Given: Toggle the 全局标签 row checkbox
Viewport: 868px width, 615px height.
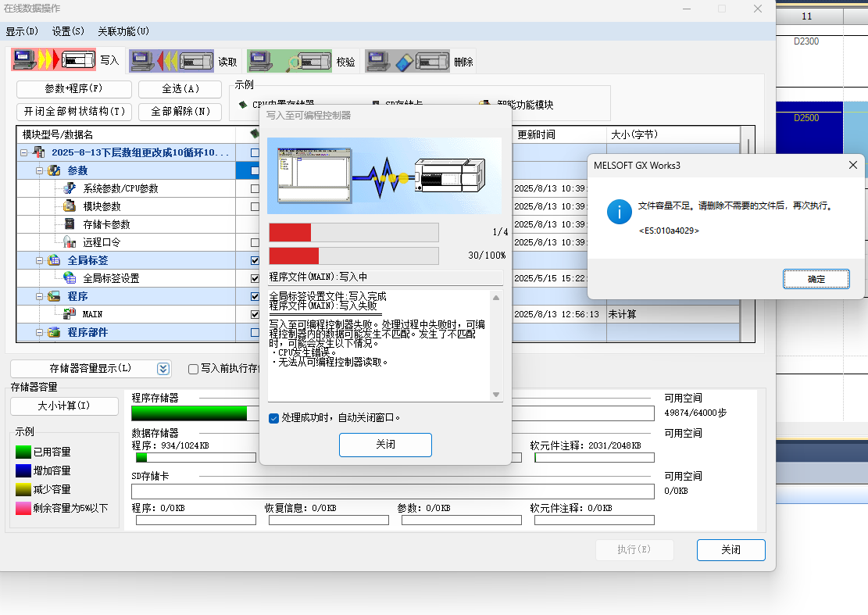Looking at the screenshot, I should click(x=255, y=260).
